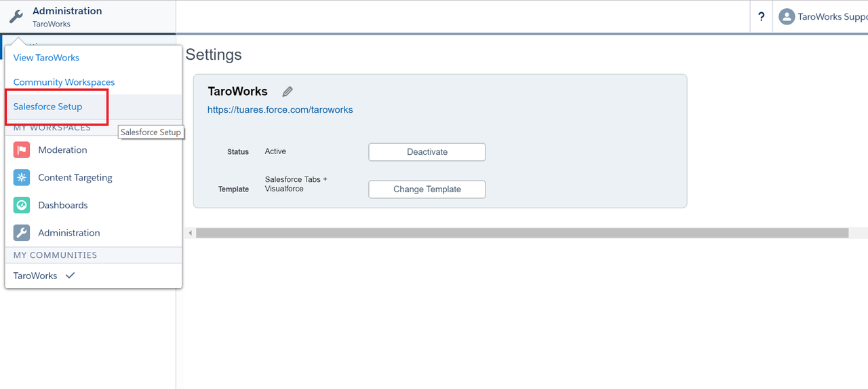The image size is (868, 389).
Task: Click the wrench icon beside Administration header
Action: [x=16, y=16]
